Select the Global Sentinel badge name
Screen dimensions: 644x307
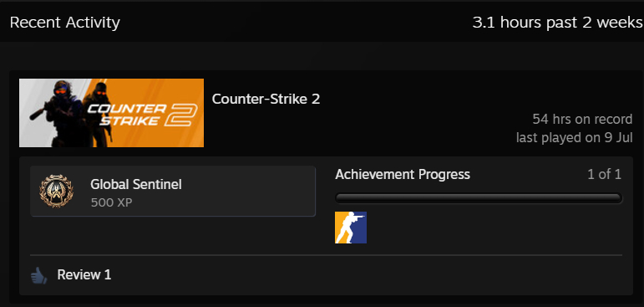pyautogui.click(x=136, y=184)
